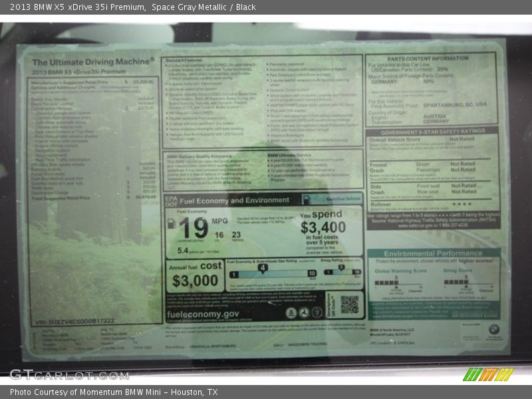Click the "You spend" label

point(321,214)
